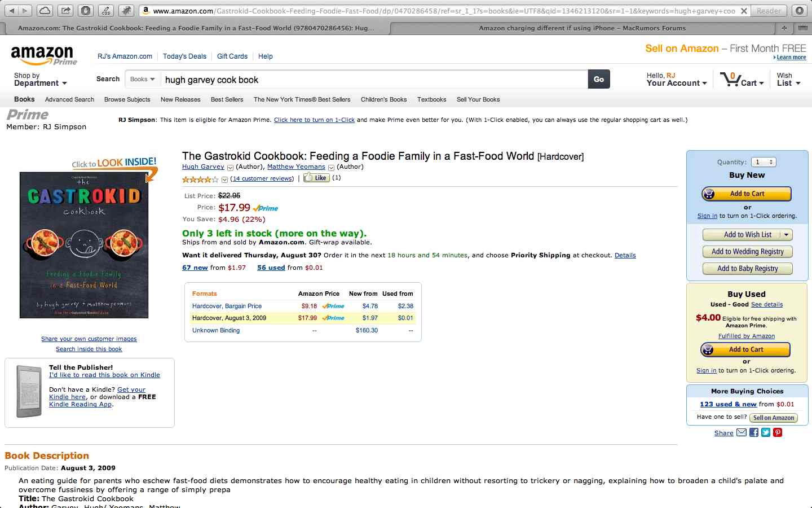Open 56 used offers link
Screen dimensions: 812x508
click(271, 268)
